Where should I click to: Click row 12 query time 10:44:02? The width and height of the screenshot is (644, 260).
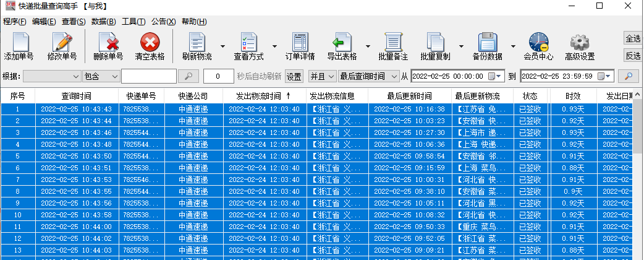[77, 238]
